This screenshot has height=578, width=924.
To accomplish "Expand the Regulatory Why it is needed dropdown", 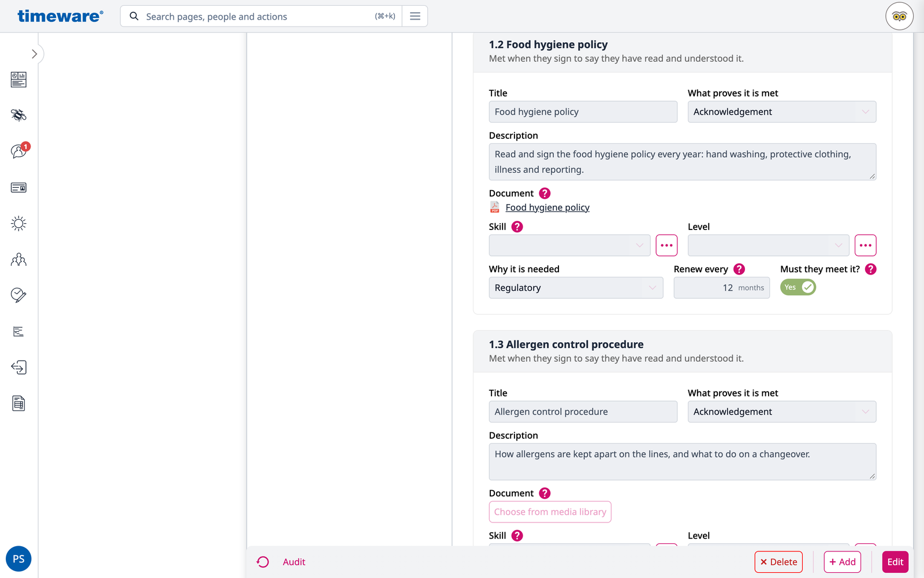I will pos(576,288).
